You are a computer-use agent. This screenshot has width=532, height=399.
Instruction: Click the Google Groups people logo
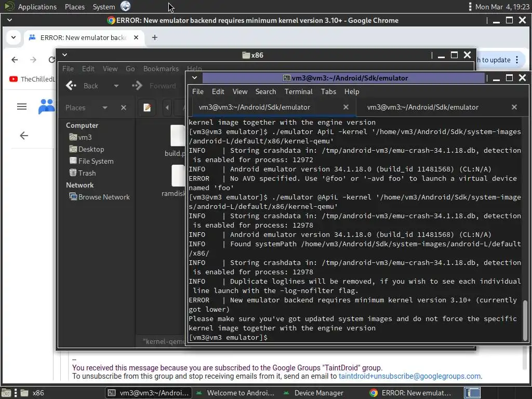(46, 106)
